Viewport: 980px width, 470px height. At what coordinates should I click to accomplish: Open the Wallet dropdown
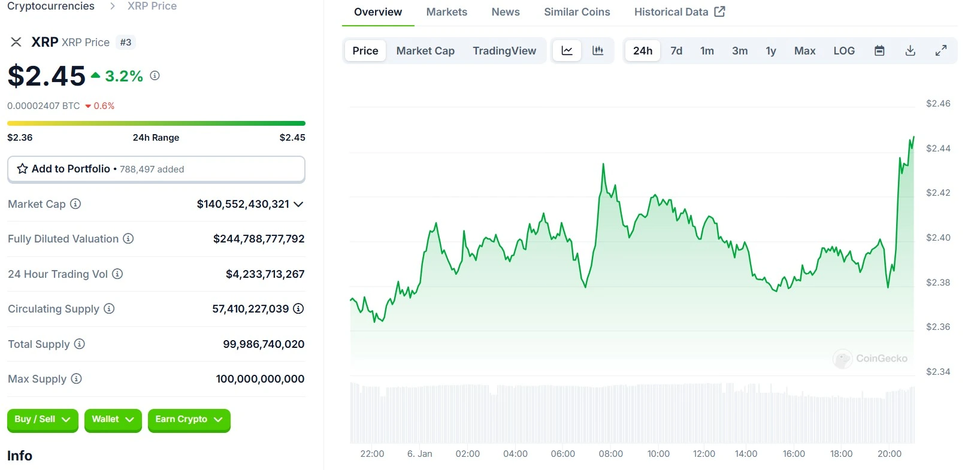(113, 420)
